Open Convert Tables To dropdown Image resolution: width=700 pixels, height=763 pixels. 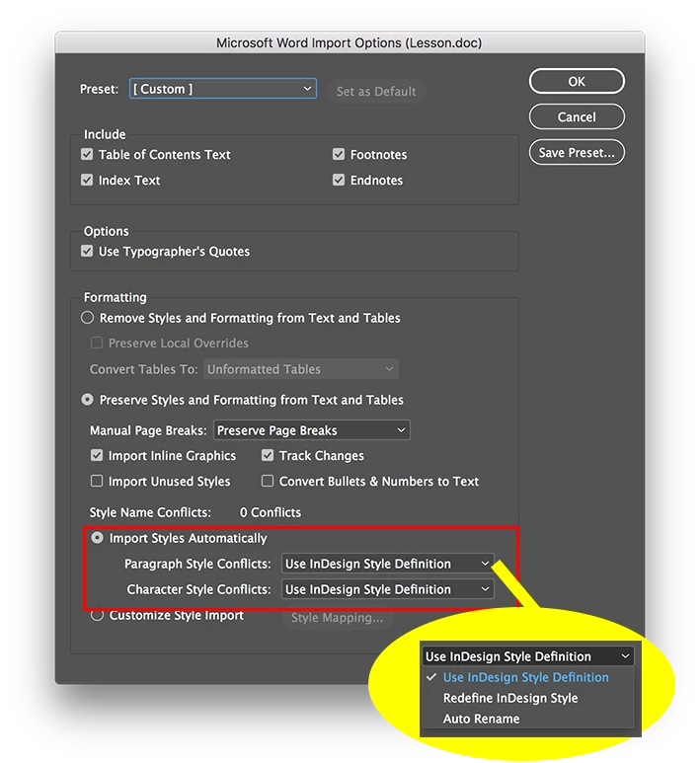(301, 369)
